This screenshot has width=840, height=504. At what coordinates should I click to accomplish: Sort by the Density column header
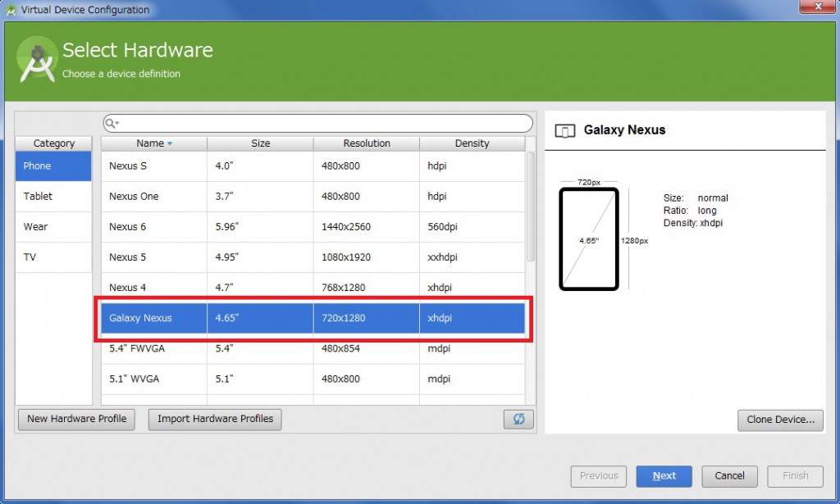472,143
